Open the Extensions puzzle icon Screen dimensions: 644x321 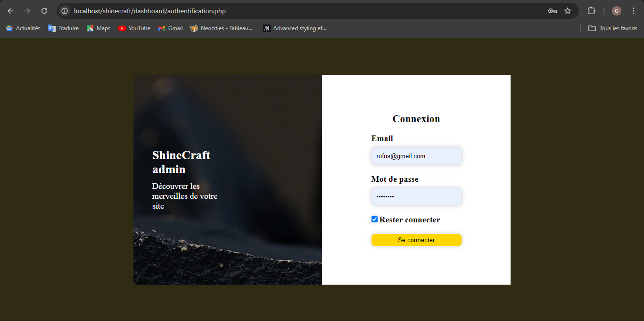[591, 11]
